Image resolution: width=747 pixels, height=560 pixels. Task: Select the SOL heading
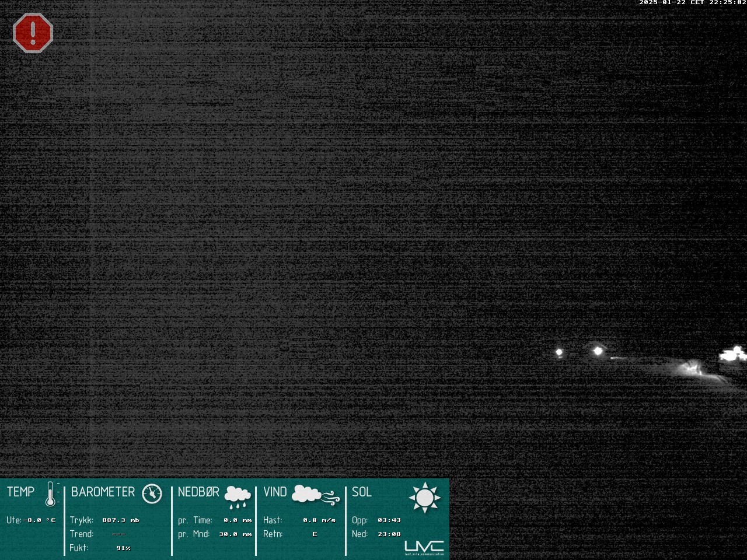click(x=362, y=492)
